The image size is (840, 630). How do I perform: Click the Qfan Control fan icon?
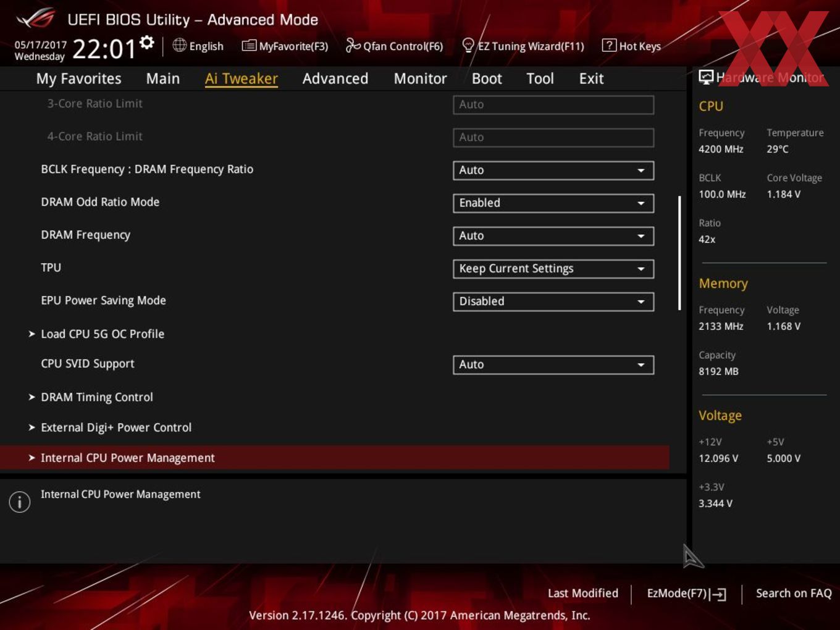[x=353, y=45]
